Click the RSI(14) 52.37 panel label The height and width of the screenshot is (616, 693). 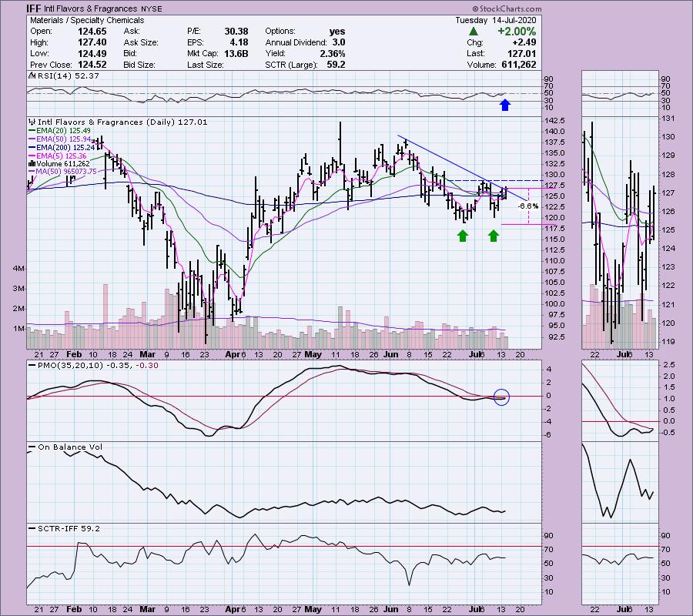pyautogui.click(x=69, y=76)
